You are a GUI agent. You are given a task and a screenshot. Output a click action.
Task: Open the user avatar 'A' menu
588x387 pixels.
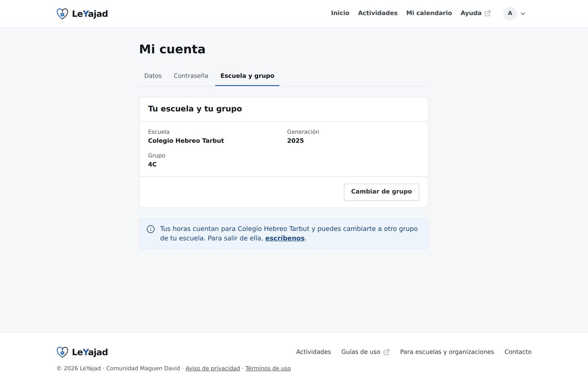pyautogui.click(x=510, y=14)
